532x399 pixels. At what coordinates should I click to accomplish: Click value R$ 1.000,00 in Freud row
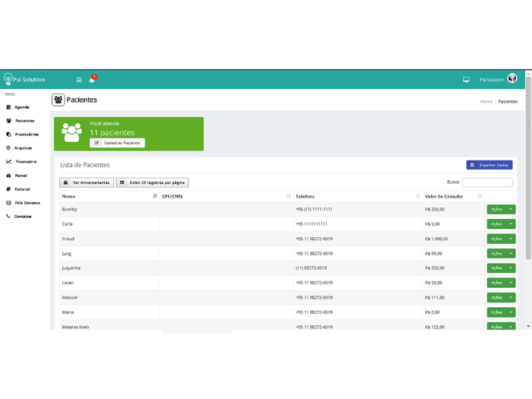[436, 239]
